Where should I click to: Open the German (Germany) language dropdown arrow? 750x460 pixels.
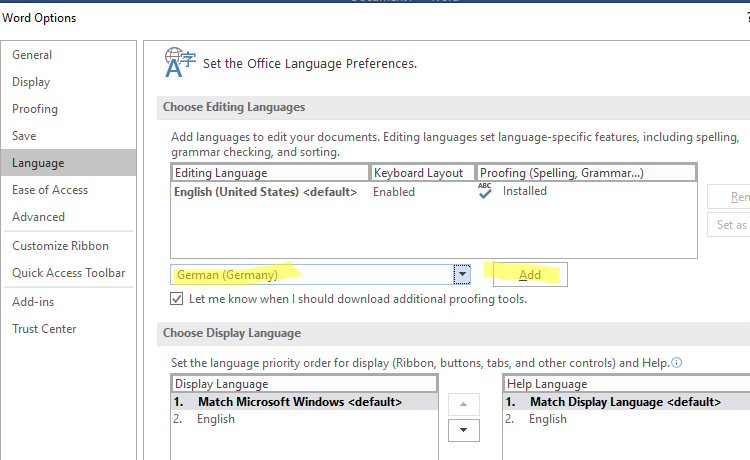[461, 274]
